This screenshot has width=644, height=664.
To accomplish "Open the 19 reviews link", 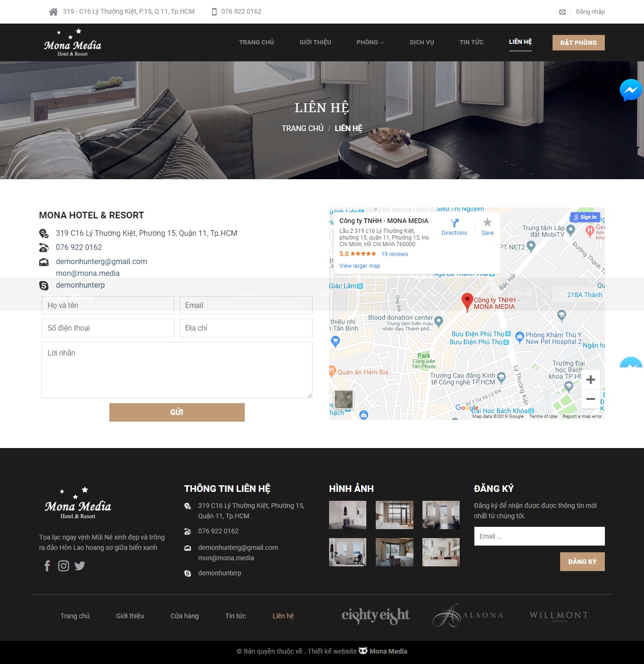I will pyautogui.click(x=395, y=254).
